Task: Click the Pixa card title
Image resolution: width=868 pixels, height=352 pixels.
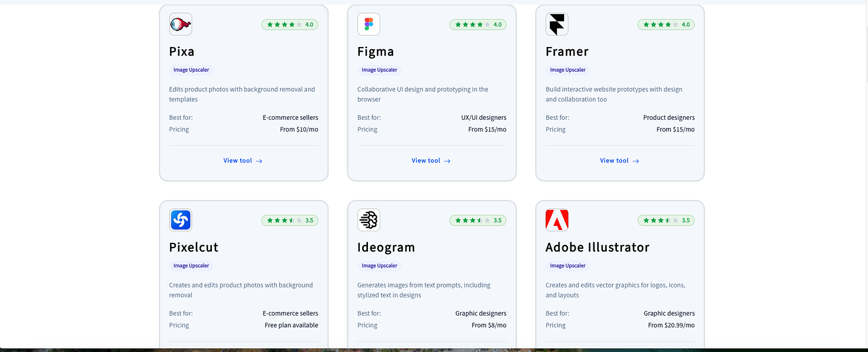Action: coord(182,52)
